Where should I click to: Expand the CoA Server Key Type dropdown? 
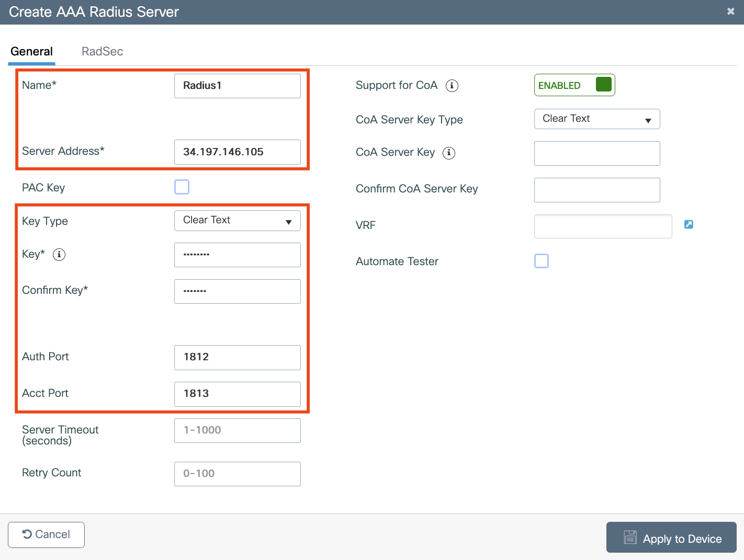pos(596,119)
